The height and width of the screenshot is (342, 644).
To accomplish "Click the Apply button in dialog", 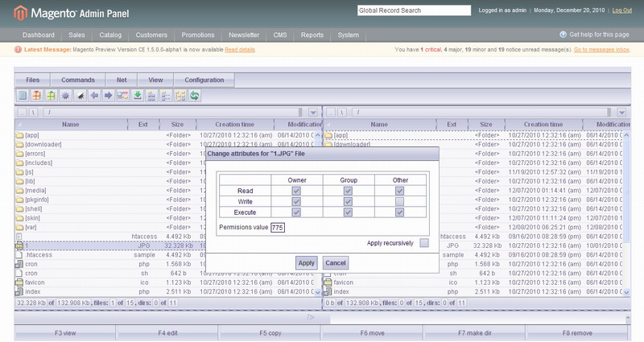I will tap(307, 263).
